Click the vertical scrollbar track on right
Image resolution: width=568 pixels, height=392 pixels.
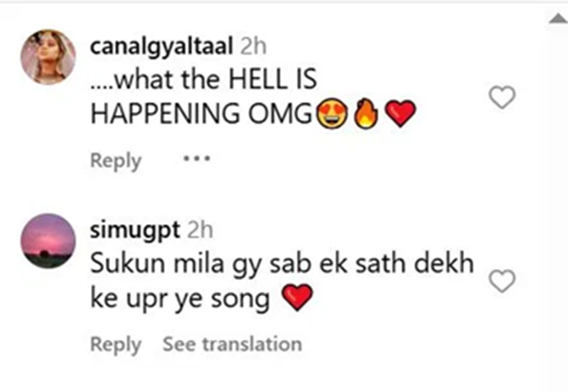coord(558,216)
